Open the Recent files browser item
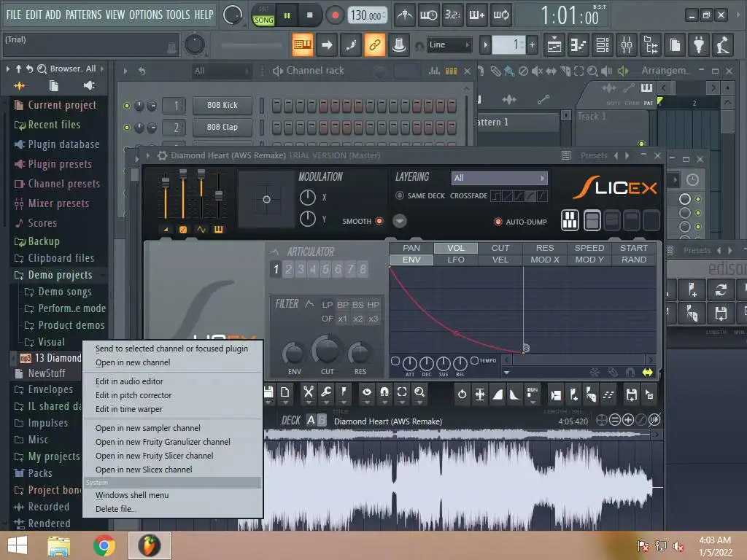This screenshot has width=747, height=560. coord(54,125)
